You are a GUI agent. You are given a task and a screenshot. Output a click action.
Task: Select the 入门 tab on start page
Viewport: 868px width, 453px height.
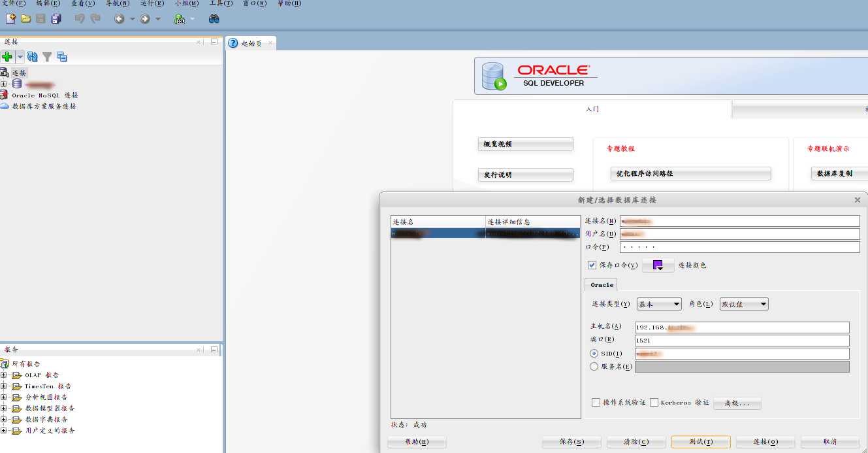point(592,109)
